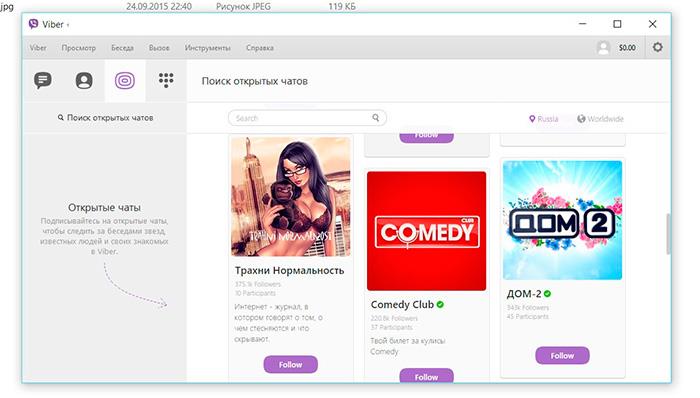
Task: Open settings gear icon
Action: click(658, 47)
